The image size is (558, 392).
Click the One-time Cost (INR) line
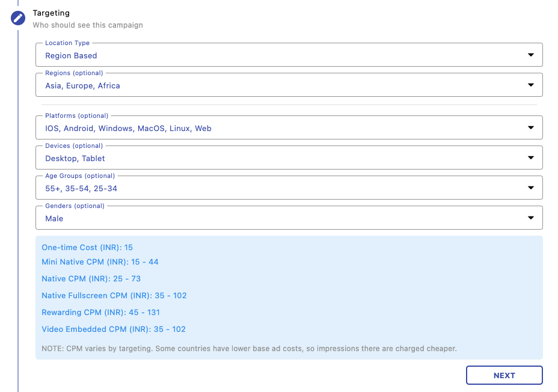87,247
